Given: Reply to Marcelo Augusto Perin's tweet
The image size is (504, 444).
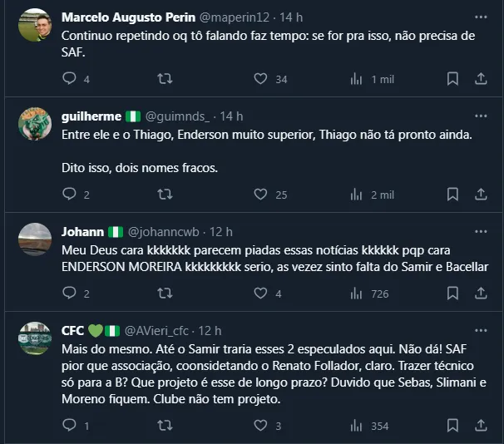Looking at the screenshot, I should tap(70, 79).
